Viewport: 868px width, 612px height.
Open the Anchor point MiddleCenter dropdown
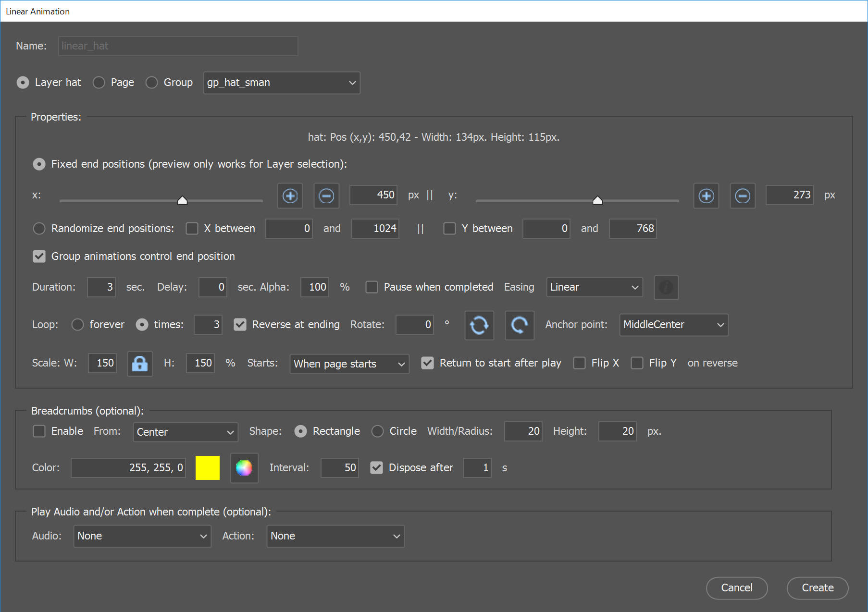click(x=674, y=325)
